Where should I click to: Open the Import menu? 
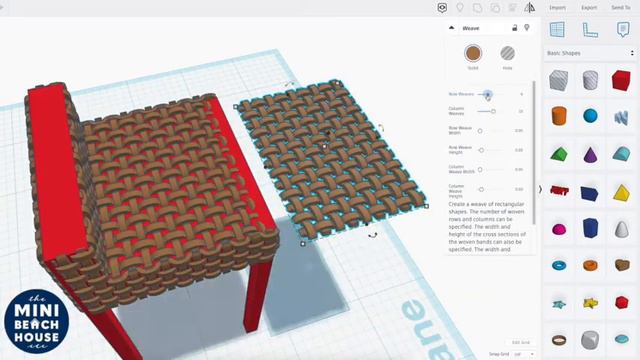point(557,8)
